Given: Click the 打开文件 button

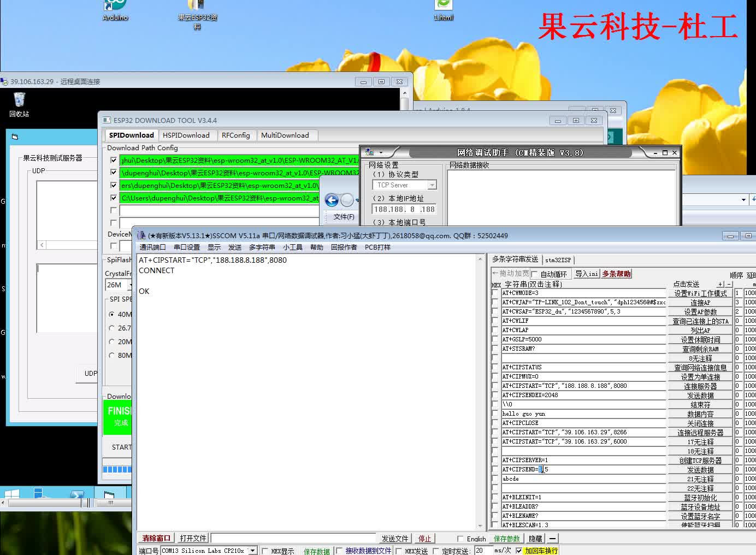Looking at the screenshot, I should (193, 538).
